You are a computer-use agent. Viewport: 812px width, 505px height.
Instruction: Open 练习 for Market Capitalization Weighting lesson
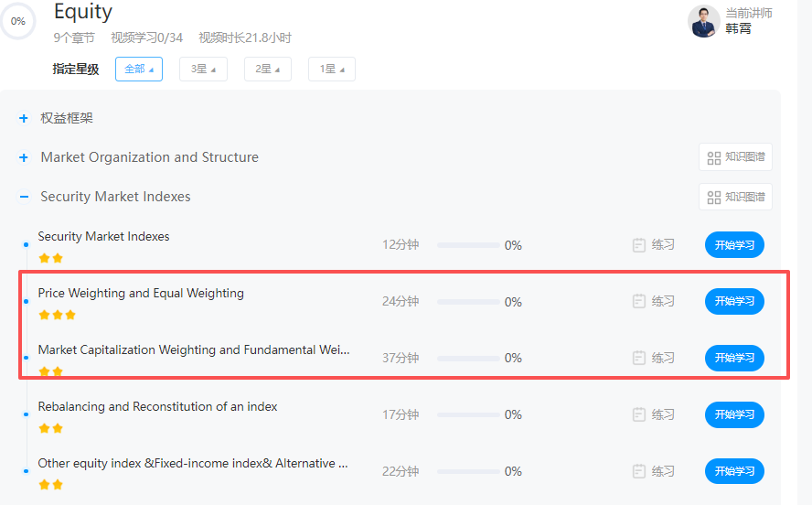(x=653, y=359)
